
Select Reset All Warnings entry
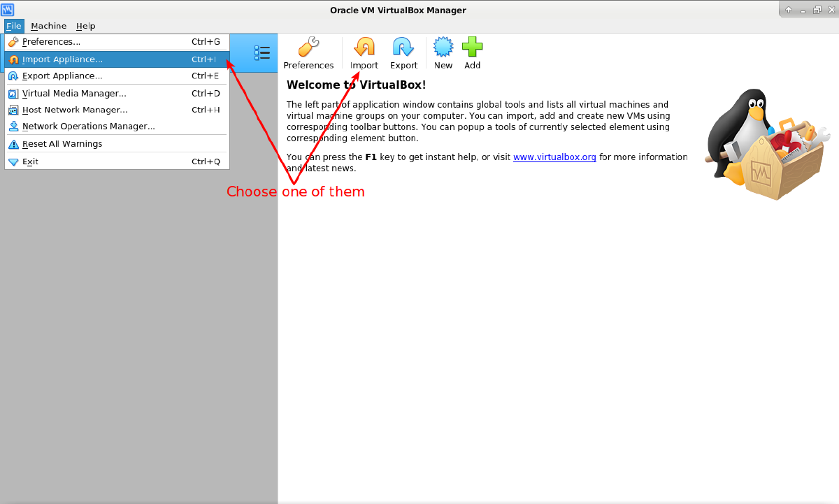[x=62, y=144]
